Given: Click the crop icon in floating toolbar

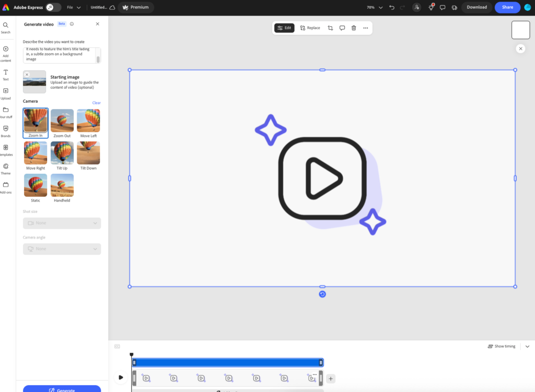Looking at the screenshot, I should pyautogui.click(x=330, y=28).
